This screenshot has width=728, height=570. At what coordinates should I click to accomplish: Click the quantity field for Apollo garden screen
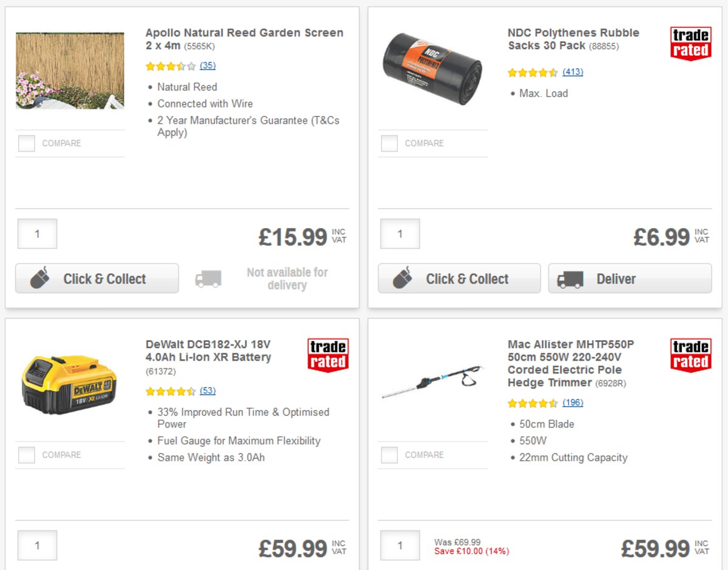tap(37, 233)
